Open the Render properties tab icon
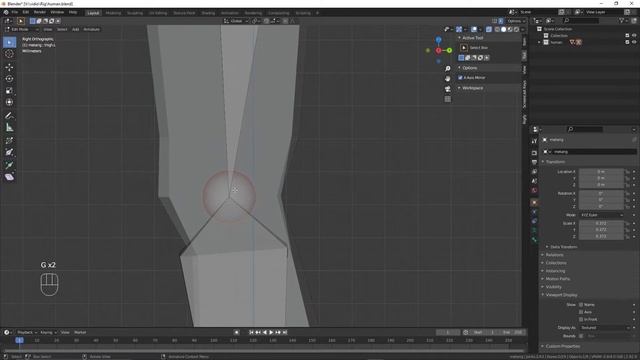Viewport: 640px width, 360px height. point(534,153)
